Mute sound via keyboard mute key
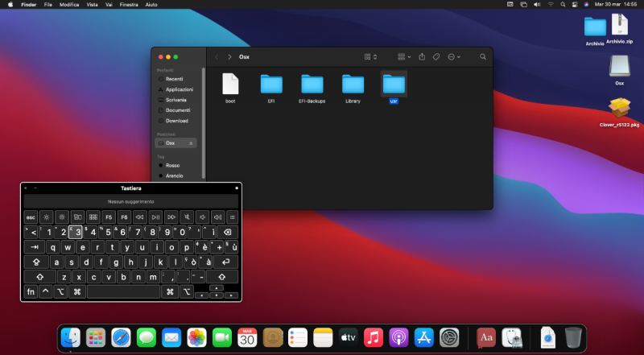 click(187, 217)
